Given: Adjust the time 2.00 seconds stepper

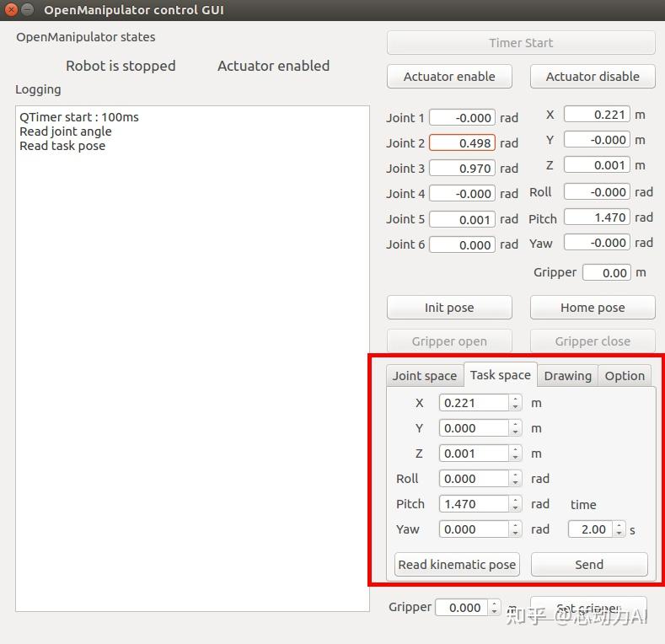Looking at the screenshot, I should click(619, 529).
